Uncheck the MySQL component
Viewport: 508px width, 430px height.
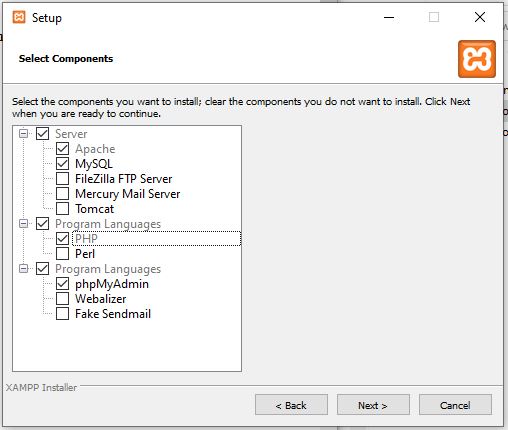(62, 164)
